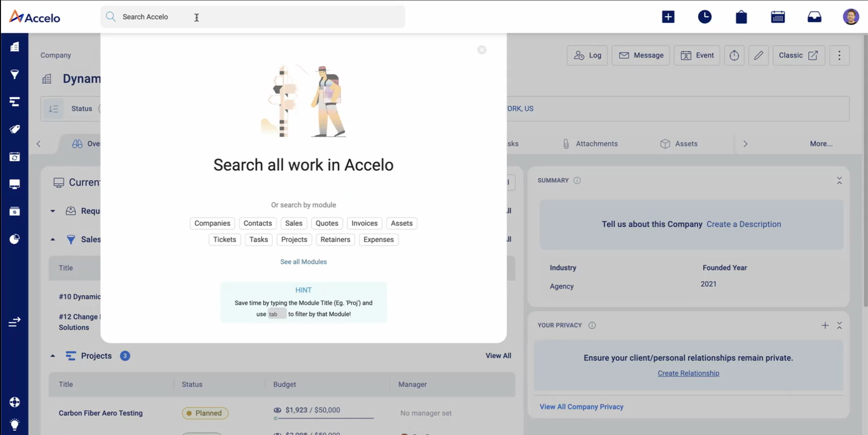Open Tickets tag icon in left sidebar

[x=15, y=129]
